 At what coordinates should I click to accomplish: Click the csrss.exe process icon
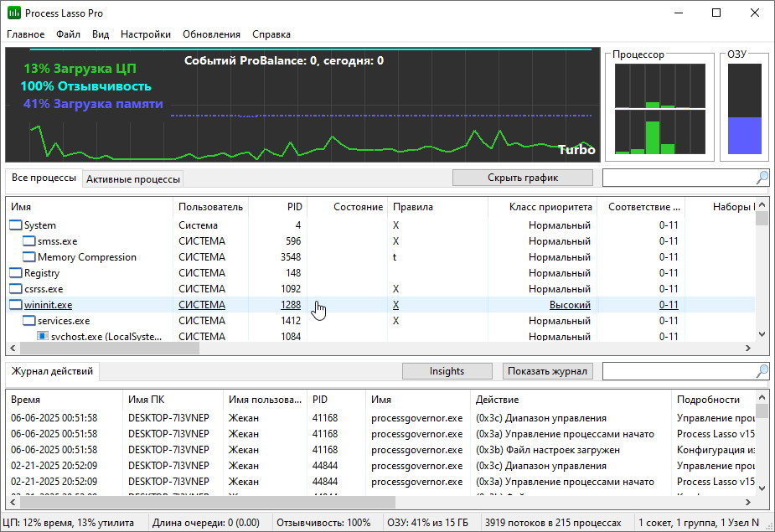16,289
